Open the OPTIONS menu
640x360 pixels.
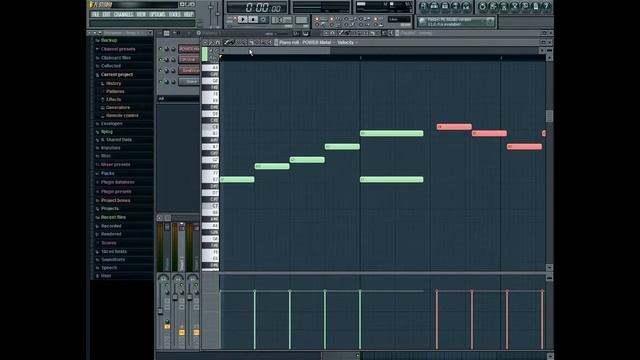[158, 14]
